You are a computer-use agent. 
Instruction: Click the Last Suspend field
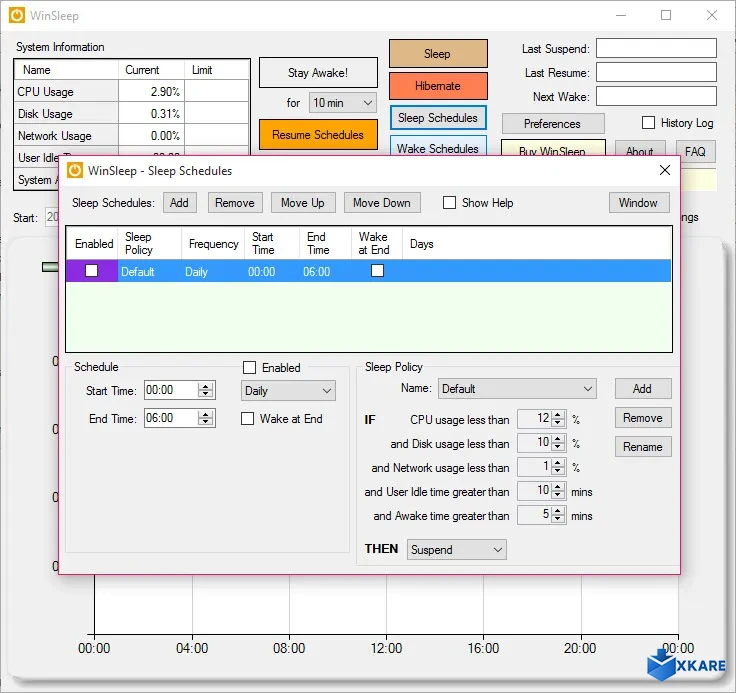[656, 48]
